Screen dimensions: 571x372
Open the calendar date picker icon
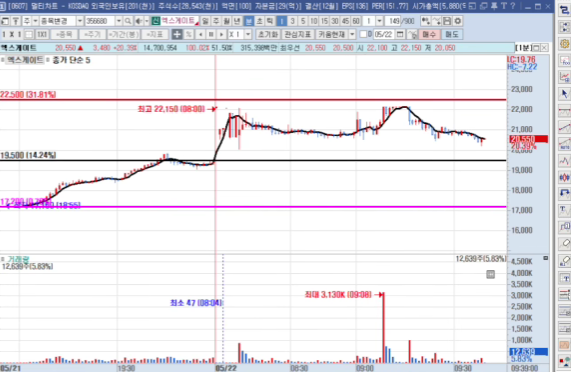pyautogui.click(x=400, y=35)
